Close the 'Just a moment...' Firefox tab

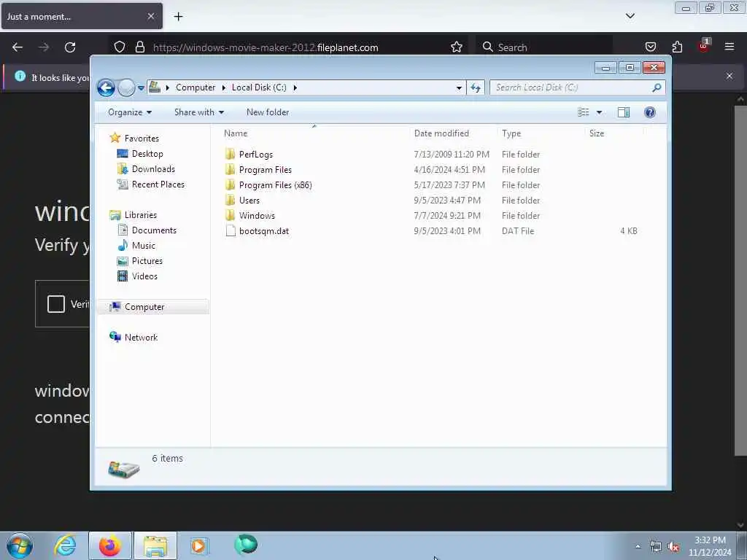coord(150,16)
